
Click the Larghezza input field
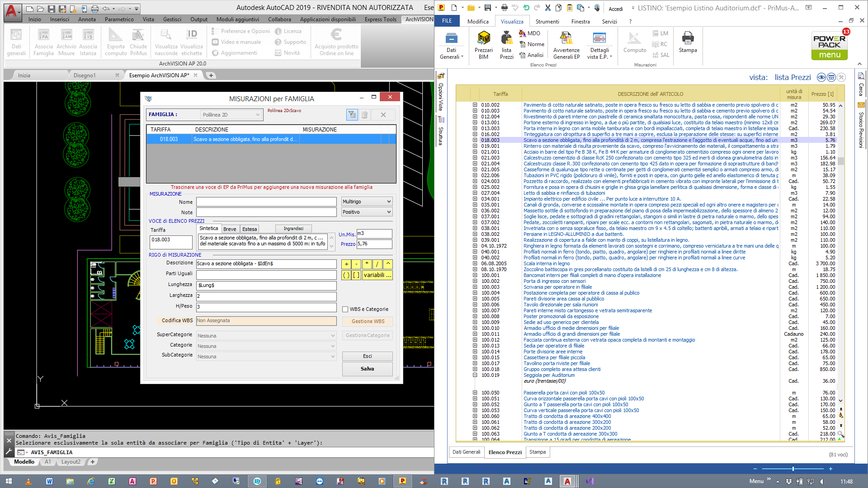266,296
